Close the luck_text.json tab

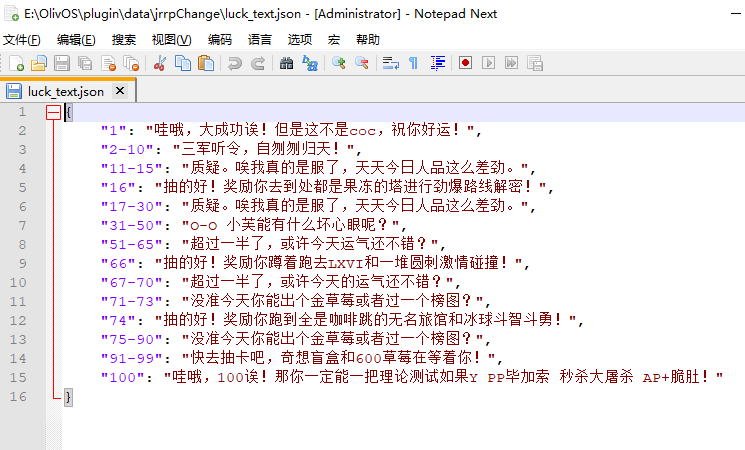tap(120, 91)
